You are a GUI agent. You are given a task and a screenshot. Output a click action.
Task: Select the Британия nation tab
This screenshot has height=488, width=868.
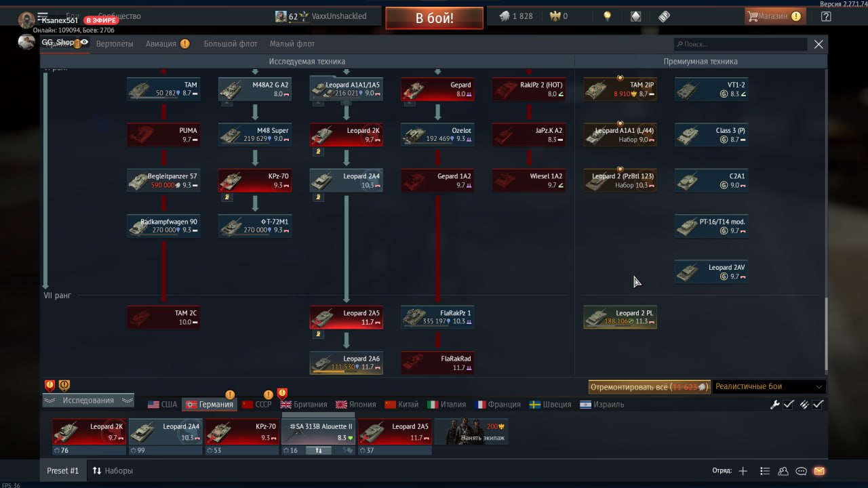tap(304, 405)
